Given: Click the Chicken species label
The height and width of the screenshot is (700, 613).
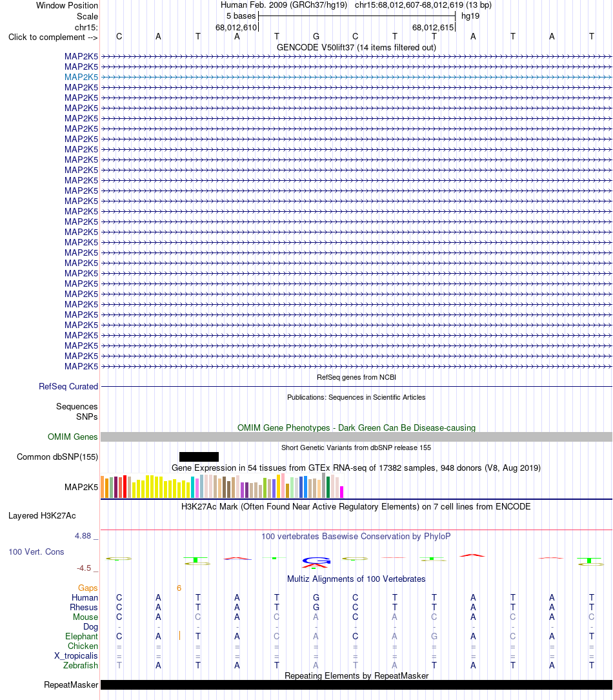Looking at the screenshot, I should [x=83, y=646].
